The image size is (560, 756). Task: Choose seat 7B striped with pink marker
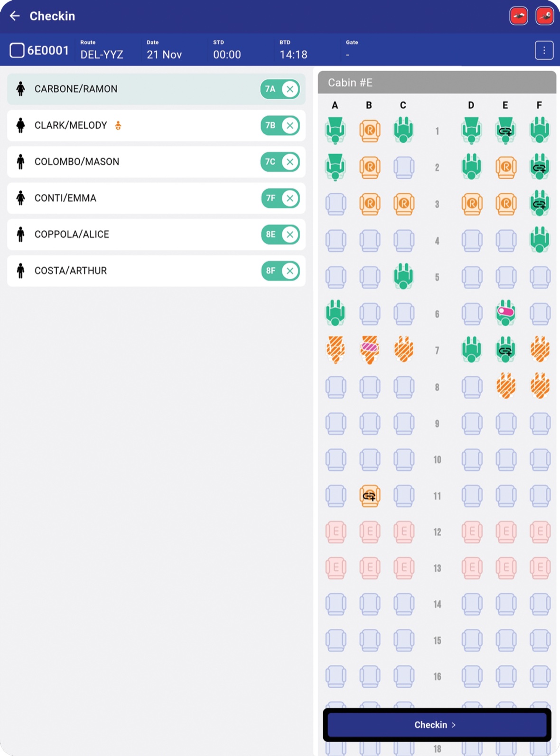(x=370, y=350)
